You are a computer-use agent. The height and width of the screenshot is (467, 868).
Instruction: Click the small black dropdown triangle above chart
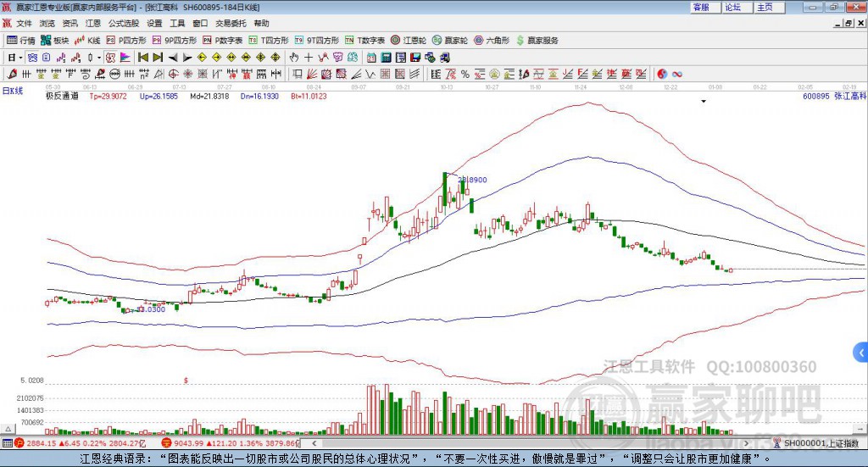point(704,101)
